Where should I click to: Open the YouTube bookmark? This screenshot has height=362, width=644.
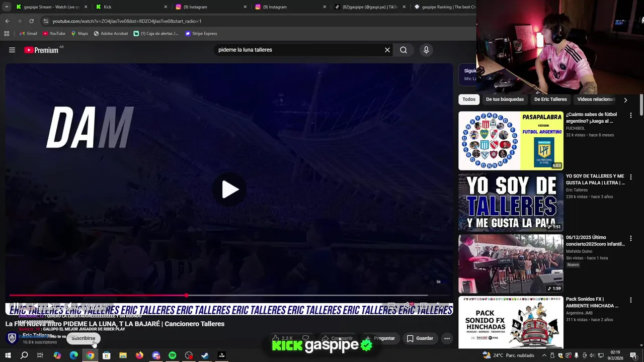pos(54,34)
